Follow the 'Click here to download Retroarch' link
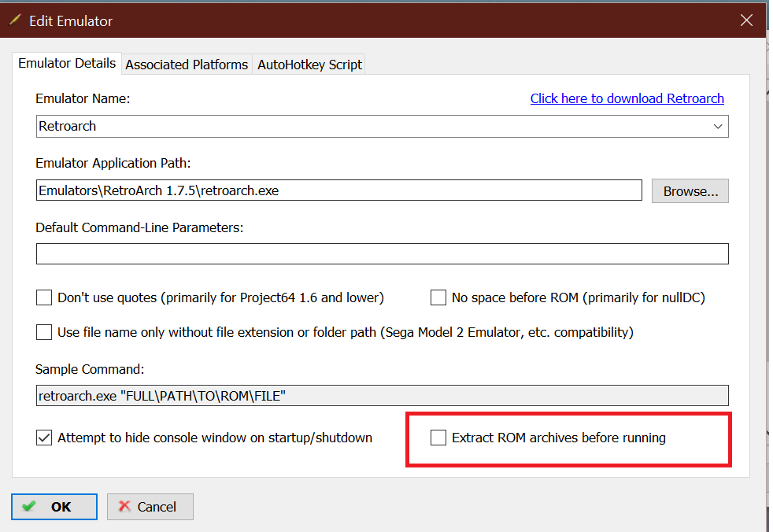This screenshot has width=773, height=532. [627, 98]
